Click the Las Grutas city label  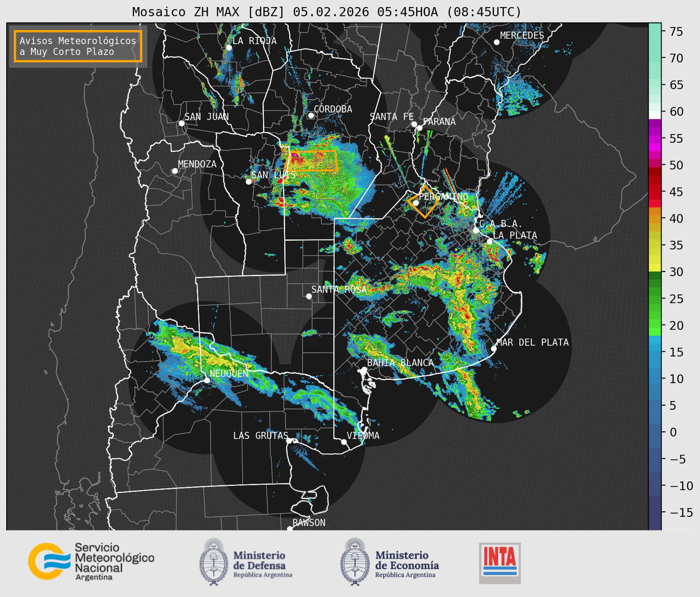click(260, 436)
